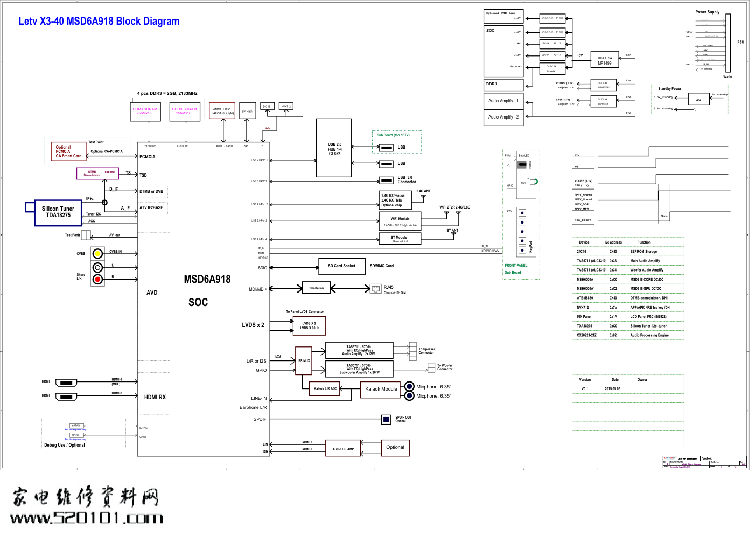The image size is (756, 535).
Task: Select the LVDS X 2 60Hz block
Action: click(x=309, y=326)
